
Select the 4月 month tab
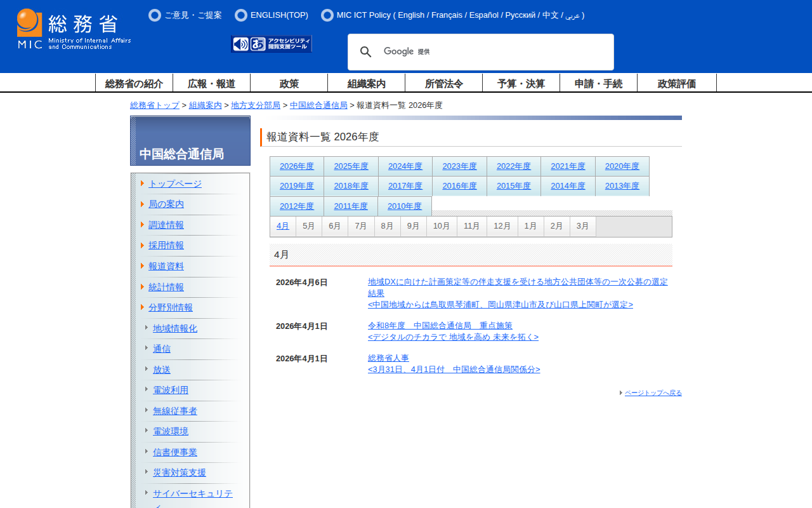point(283,226)
